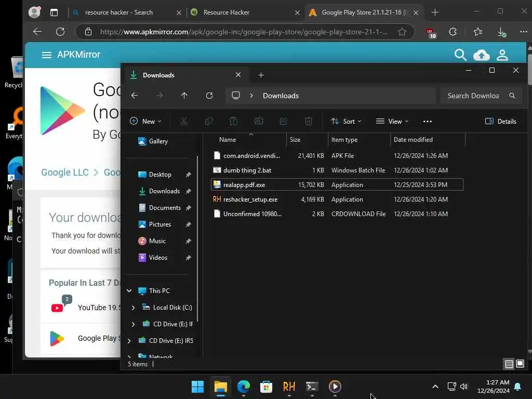Click the APKMirror upload cloud icon
Image resolution: width=532 pixels, height=399 pixels.
[481, 55]
